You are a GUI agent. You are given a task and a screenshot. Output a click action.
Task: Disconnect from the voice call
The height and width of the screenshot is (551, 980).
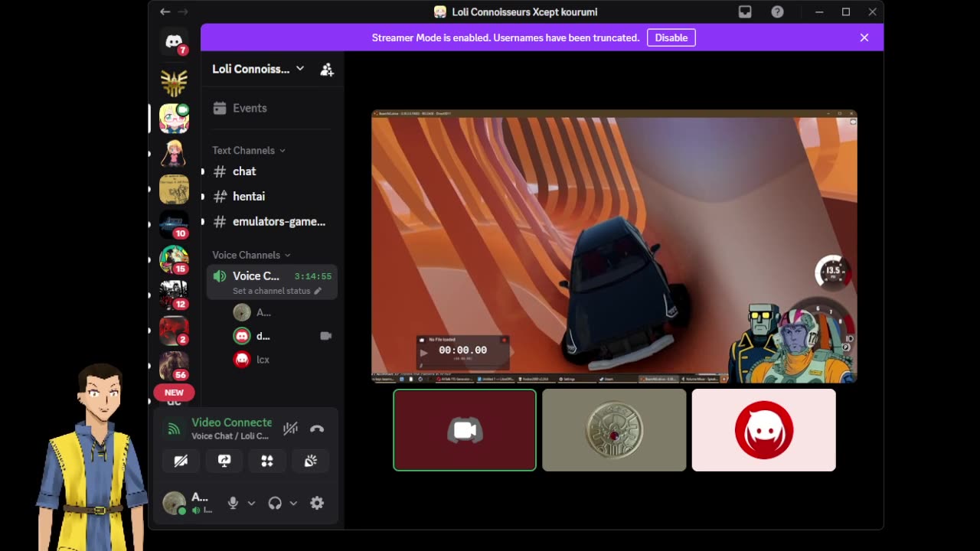tap(317, 429)
